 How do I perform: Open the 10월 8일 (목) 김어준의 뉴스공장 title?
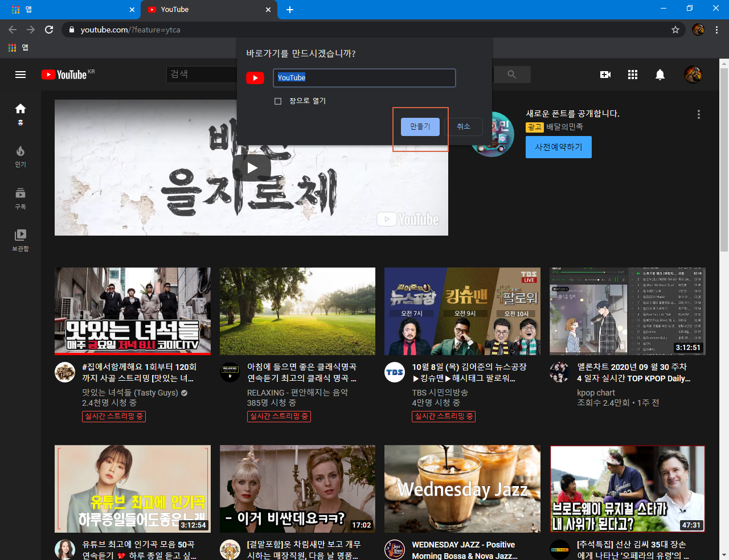coord(469,373)
